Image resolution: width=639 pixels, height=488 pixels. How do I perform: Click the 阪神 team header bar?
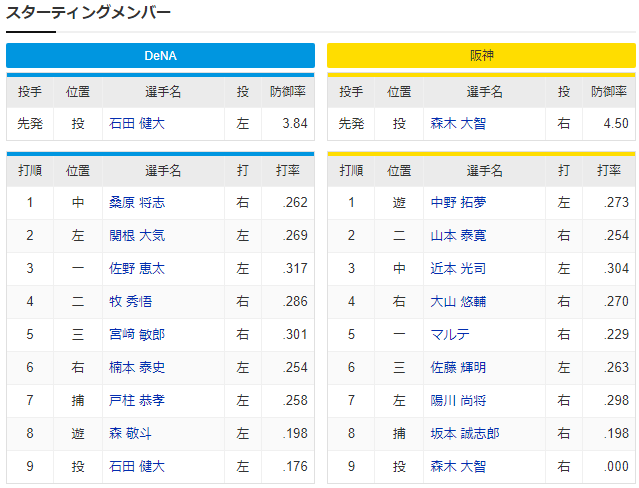[481, 55]
